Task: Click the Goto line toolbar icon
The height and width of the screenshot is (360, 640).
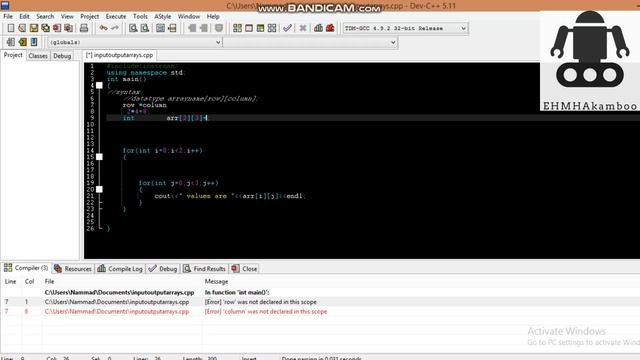Action: click(x=172, y=28)
